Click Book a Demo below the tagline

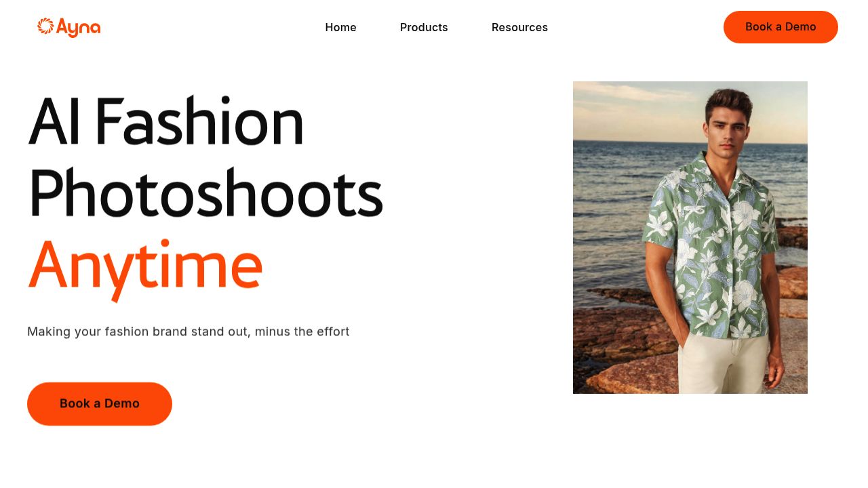pos(100,404)
